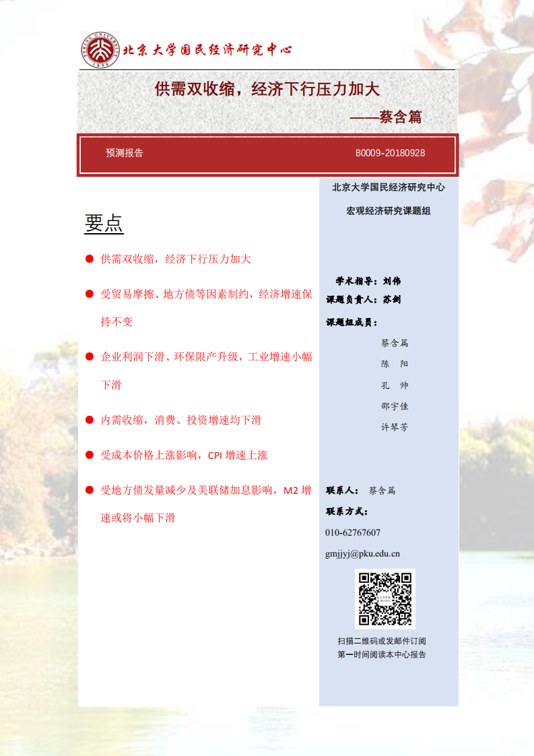Image resolution: width=534 pixels, height=756 pixels.
Task: Click bullet text 供需双收缩，经济下行压力加大
Action: [176, 259]
